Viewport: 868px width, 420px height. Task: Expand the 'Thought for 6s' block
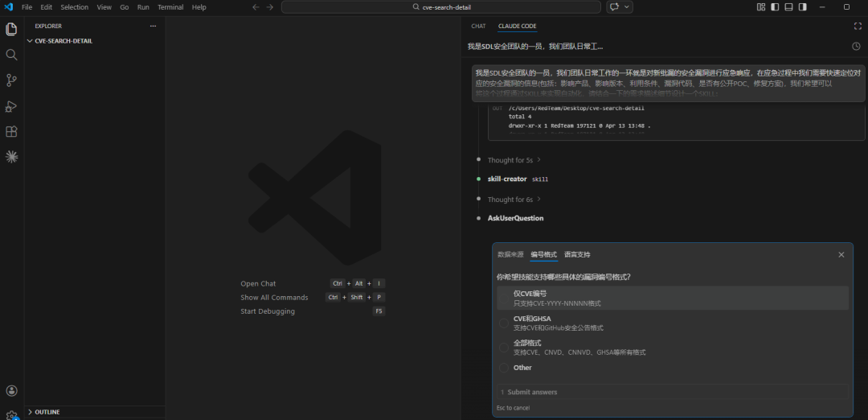514,200
